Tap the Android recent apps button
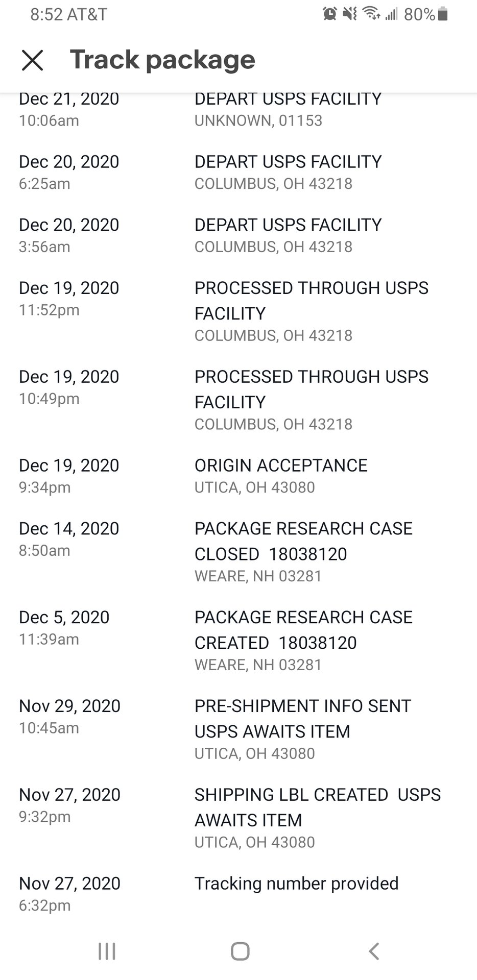This screenshot has width=477, height=980. tap(107, 951)
